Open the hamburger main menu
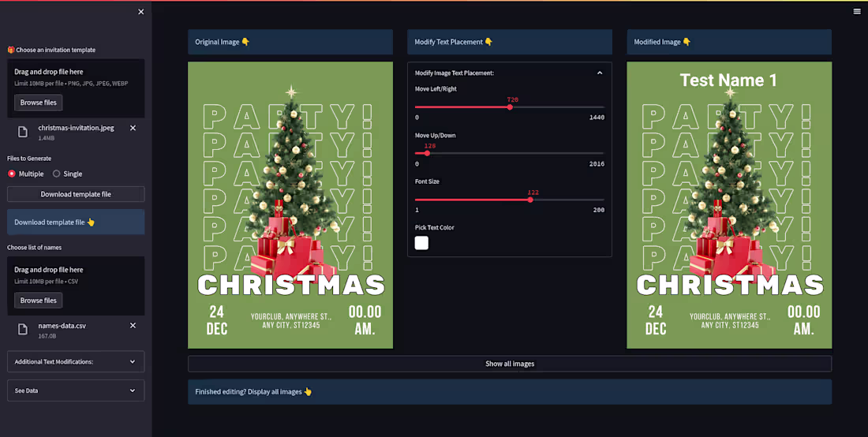 (x=857, y=11)
